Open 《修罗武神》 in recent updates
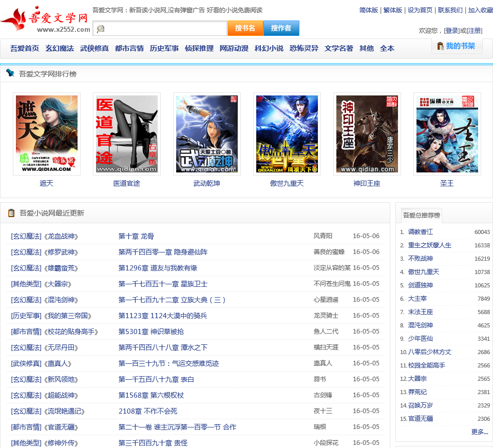493x448 pixels. click(61, 252)
